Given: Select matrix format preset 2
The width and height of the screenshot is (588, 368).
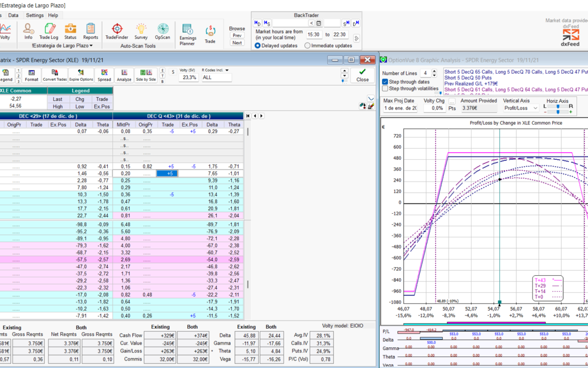Looking at the screenshot, I should click(18, 76).
